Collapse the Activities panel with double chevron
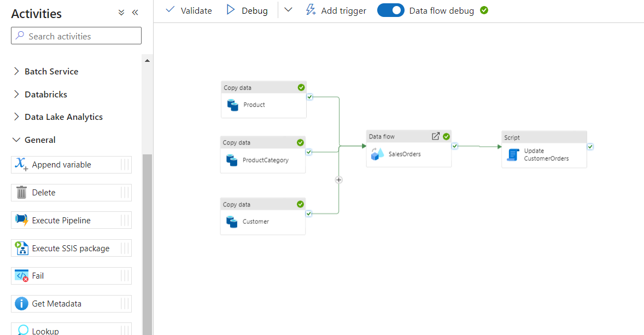This screenshot has height=335, width=644. [135, 13]
